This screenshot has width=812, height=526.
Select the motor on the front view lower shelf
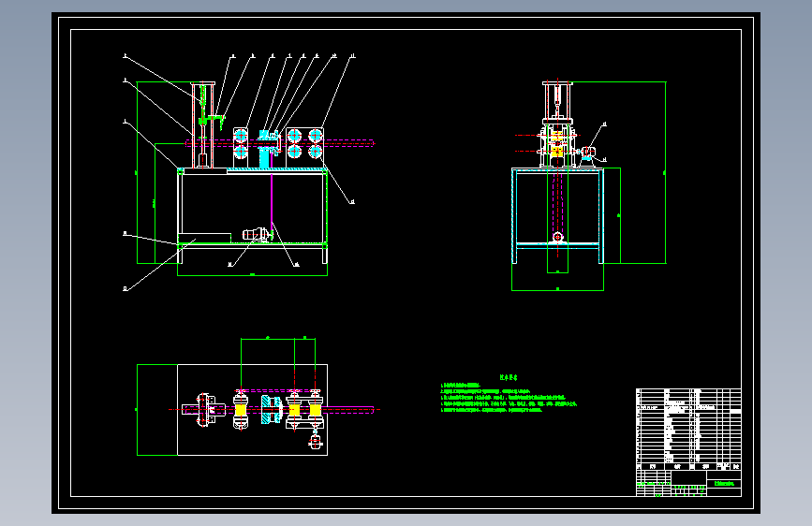click(x=256, y=235)
